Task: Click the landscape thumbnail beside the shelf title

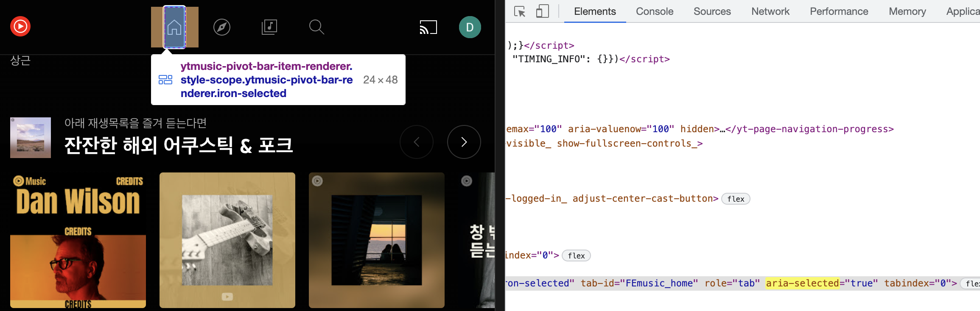Action: tap(31, 138)
